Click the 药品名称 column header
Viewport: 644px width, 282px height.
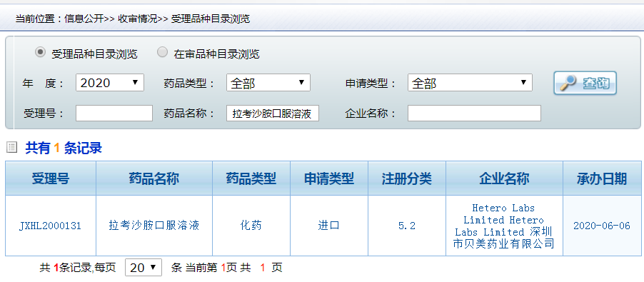154,178
